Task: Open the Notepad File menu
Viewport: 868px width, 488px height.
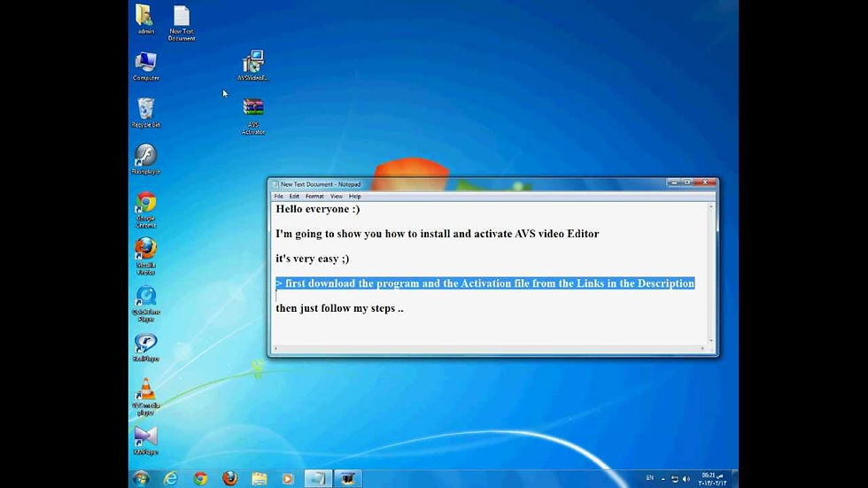Action: [x=278, y=197]
